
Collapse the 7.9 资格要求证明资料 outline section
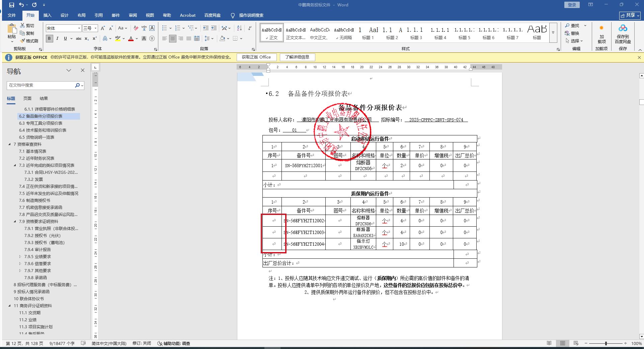coord(15,222)
